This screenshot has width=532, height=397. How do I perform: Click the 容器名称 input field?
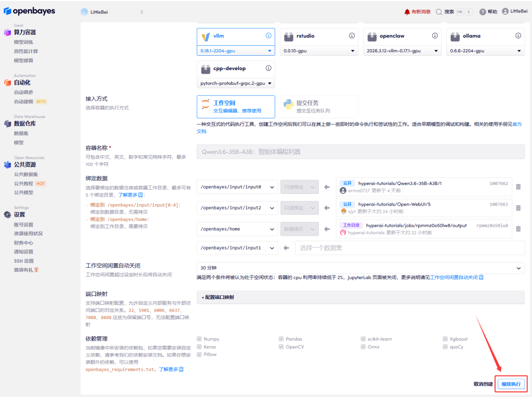coord(361,152)
